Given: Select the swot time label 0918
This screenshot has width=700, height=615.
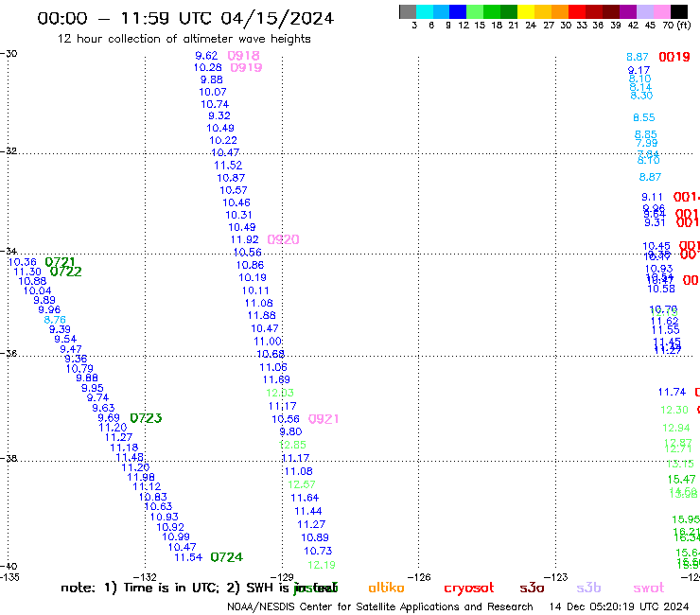Looking at the screenshot, I should [x=243, y=56].
